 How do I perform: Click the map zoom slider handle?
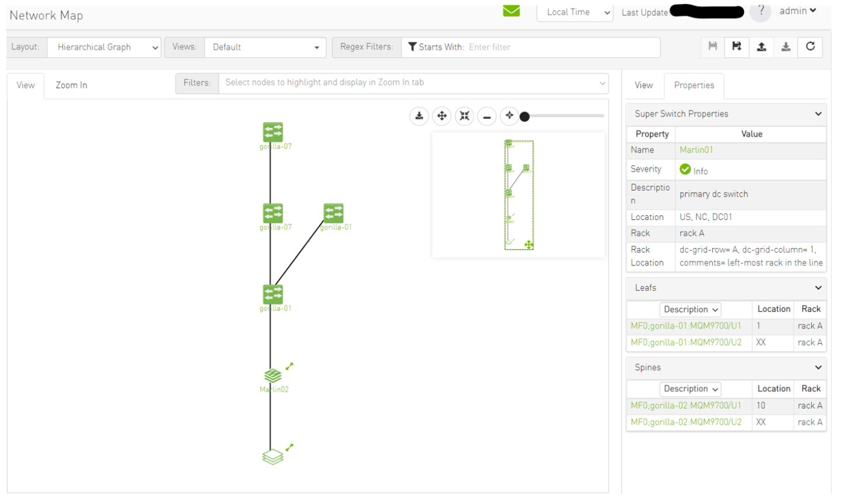(524, 117)
